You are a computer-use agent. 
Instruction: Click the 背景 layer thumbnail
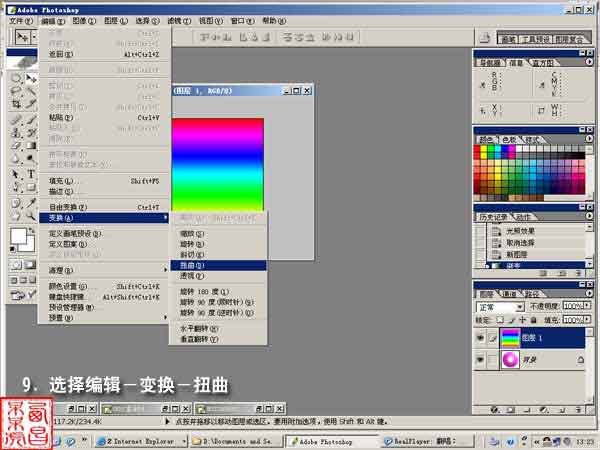point(510,360)
